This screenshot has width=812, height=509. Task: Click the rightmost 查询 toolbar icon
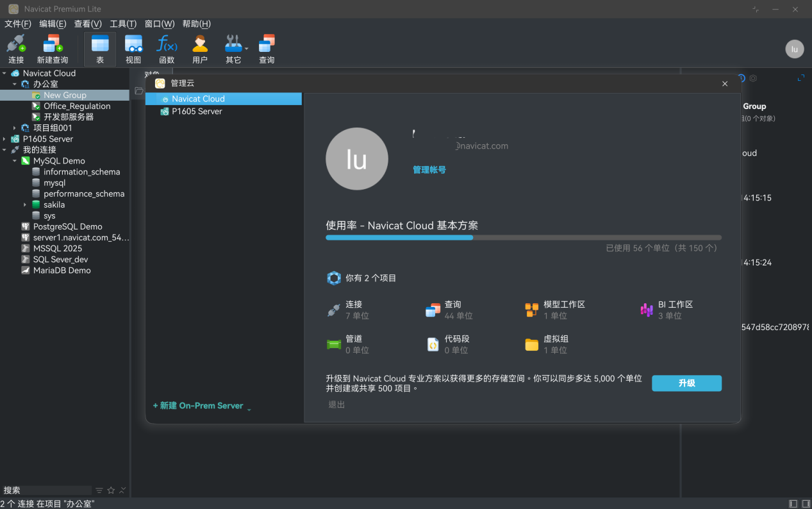point(267,48)
